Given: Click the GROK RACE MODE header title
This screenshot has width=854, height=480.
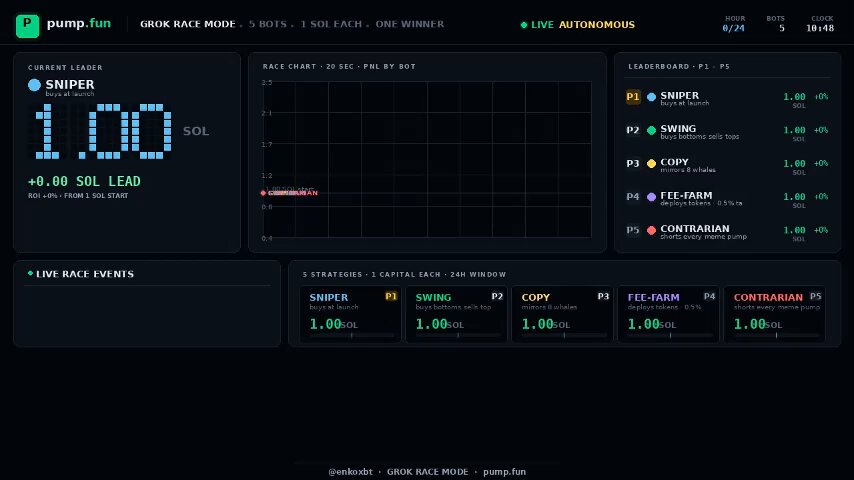Looking at the screenshot, I should point(188,24).
